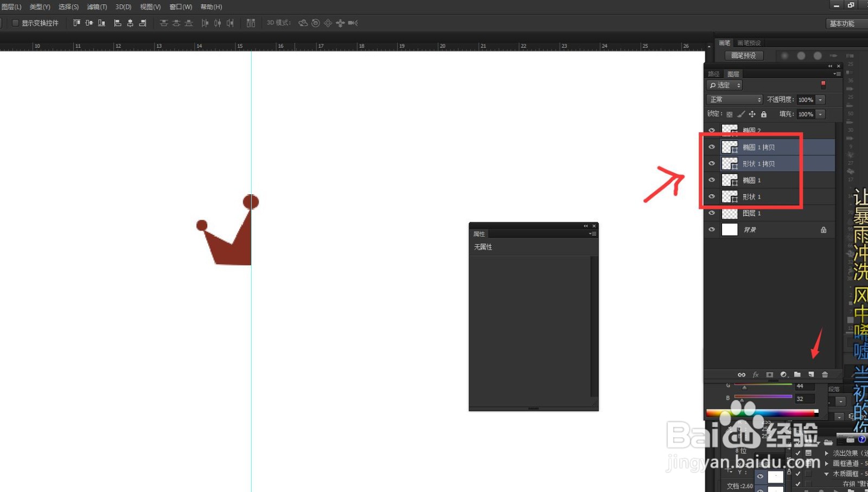Toggle visibility of 椭圆 1 layer
Screen dimensions: 868x492
point(712,180)
